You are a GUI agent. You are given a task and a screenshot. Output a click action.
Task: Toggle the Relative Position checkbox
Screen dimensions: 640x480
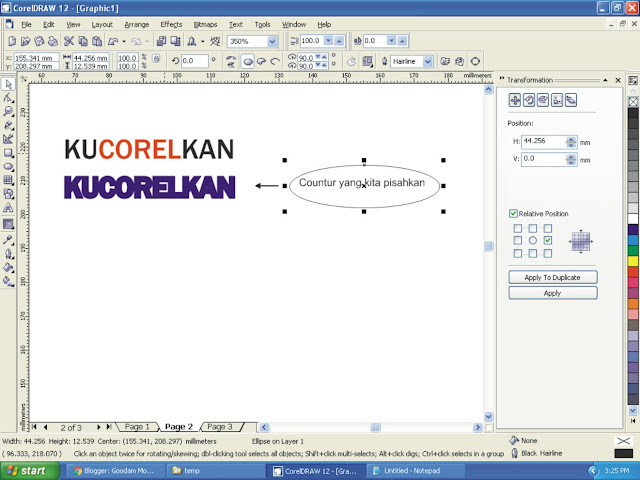point(513,213)
